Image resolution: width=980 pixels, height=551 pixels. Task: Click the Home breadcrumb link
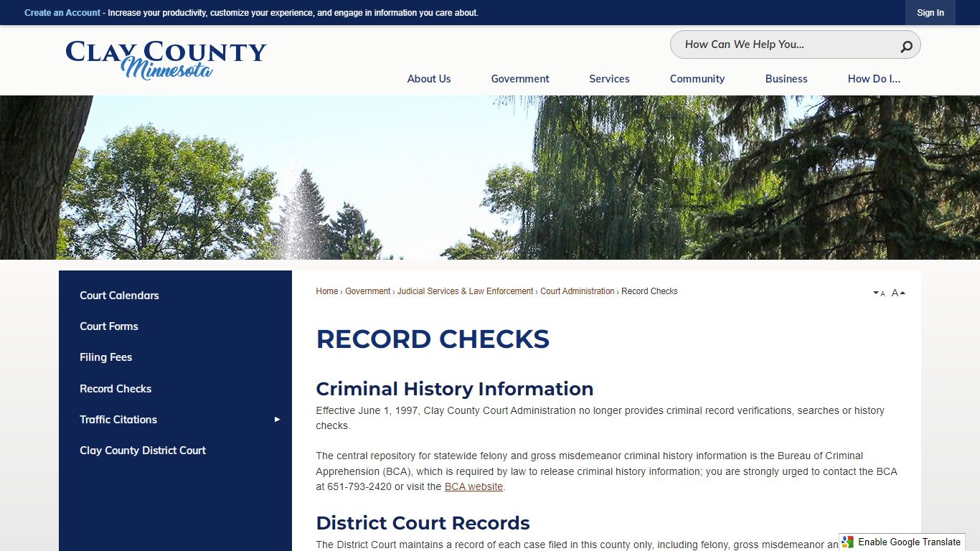coord(326,291)
